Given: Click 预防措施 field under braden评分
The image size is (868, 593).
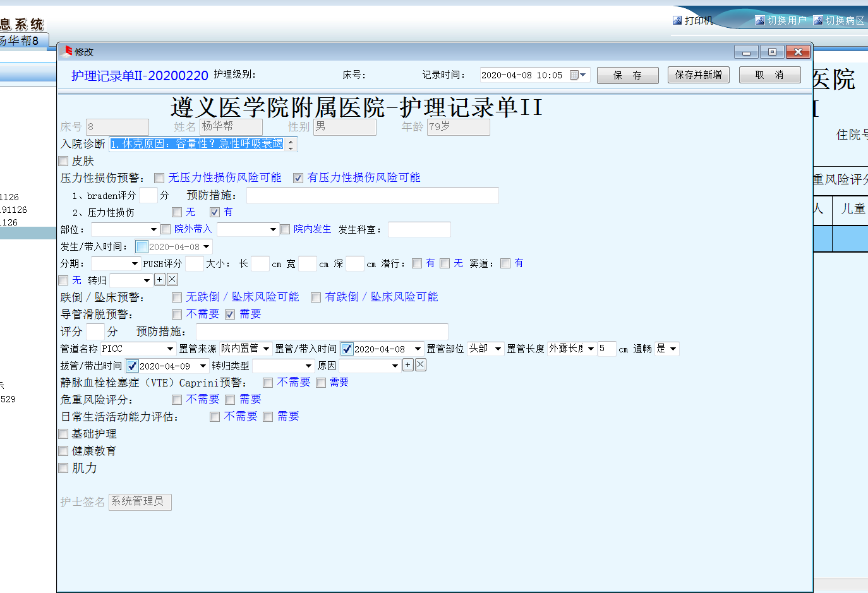Looking at the screenshot, I should [x=372, y=195].
